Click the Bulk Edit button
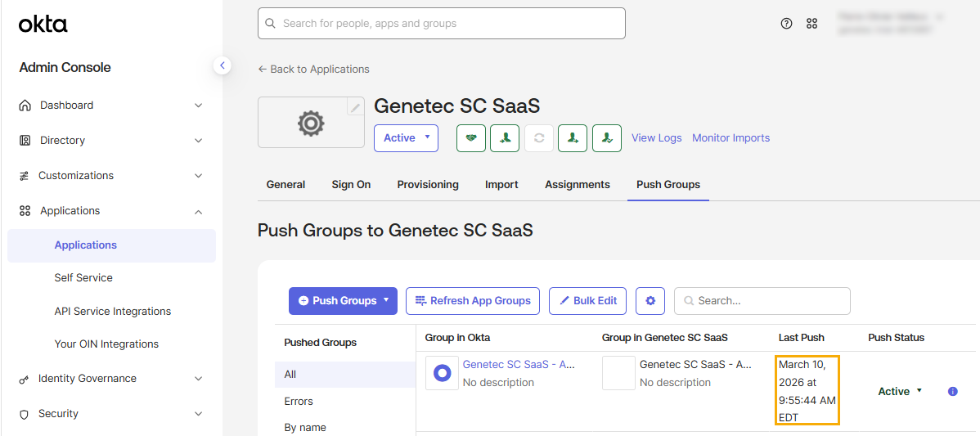This screenshot has height=436, width=980. 588,301
